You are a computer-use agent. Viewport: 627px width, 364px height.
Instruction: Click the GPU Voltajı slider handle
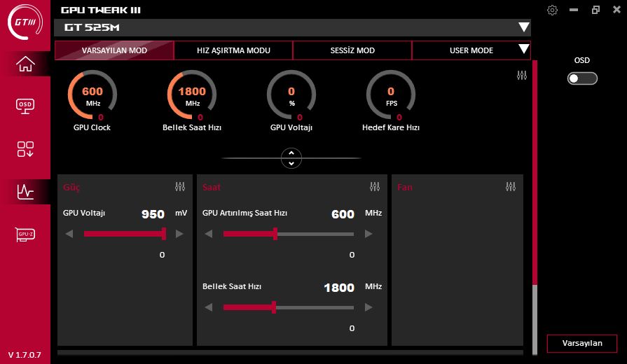coord(164,234)
